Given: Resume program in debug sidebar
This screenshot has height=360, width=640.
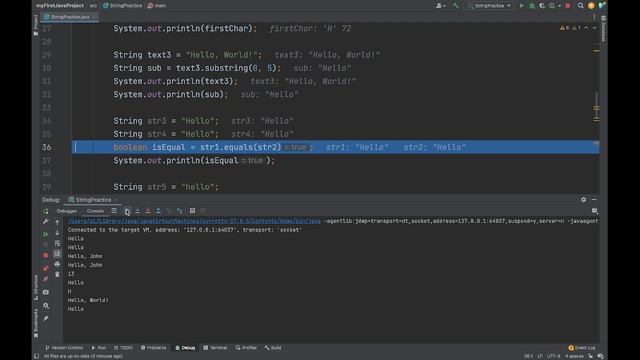Looking at the screenshot, I should pyautogui.click(x=46, y=234).
